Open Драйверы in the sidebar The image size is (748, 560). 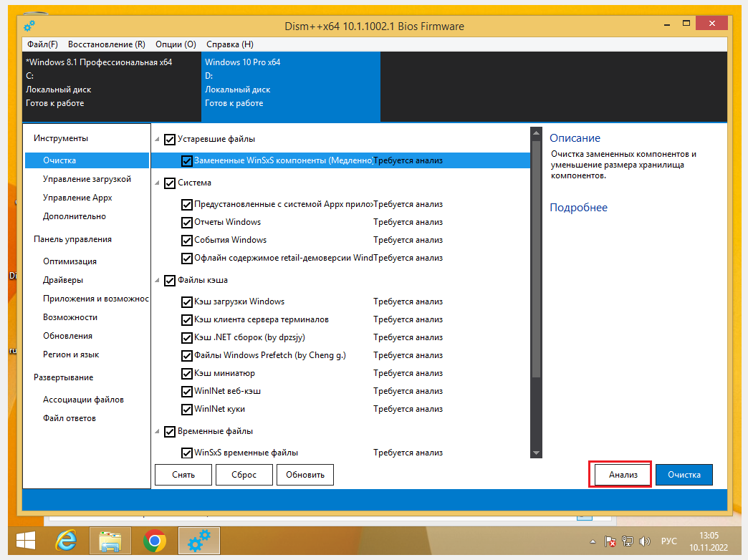[63, 280]
